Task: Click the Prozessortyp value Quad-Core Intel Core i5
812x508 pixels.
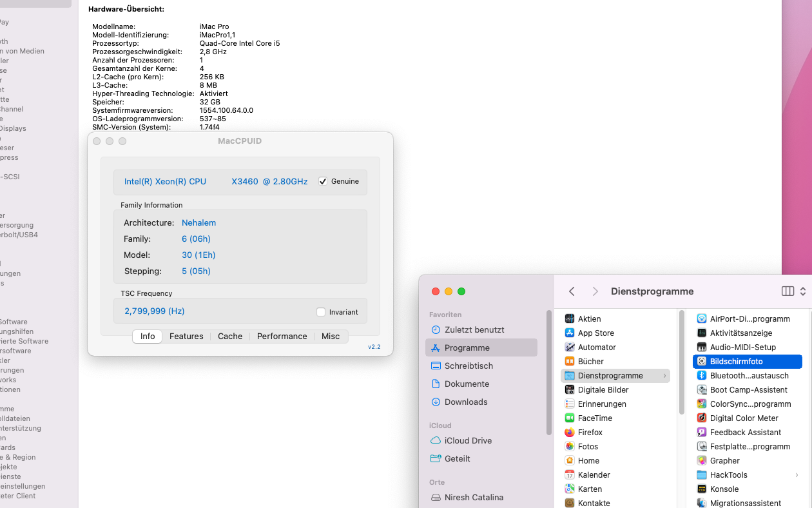Action: [x=240, y=44]
